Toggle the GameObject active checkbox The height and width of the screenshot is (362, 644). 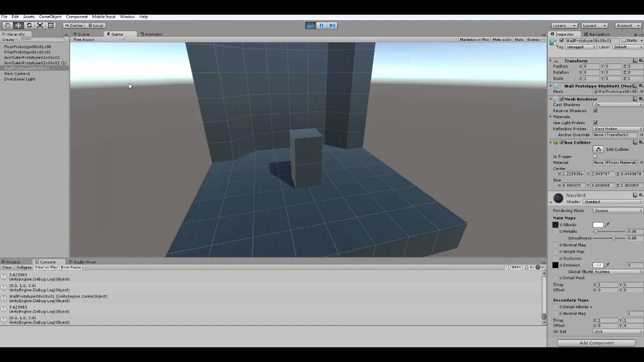[x=561, y=41]
